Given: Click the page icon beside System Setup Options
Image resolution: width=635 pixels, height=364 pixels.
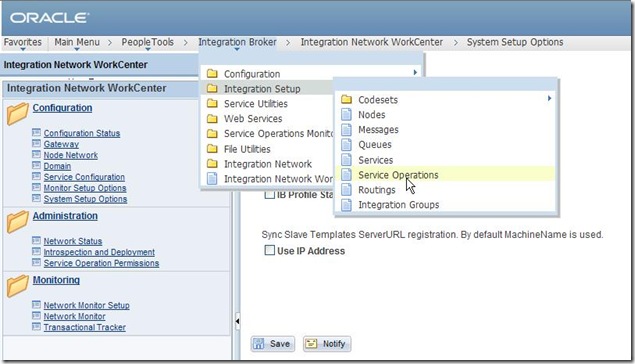Looking at the screenshot, I should pyautogui.click(x=36, y=198).
